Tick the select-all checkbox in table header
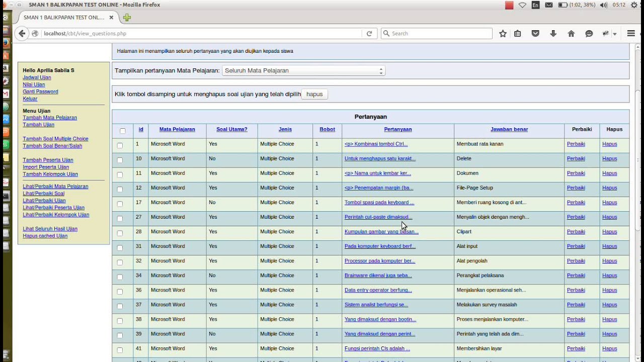Screen dimensions: 644x362 (x=123, y=131)
